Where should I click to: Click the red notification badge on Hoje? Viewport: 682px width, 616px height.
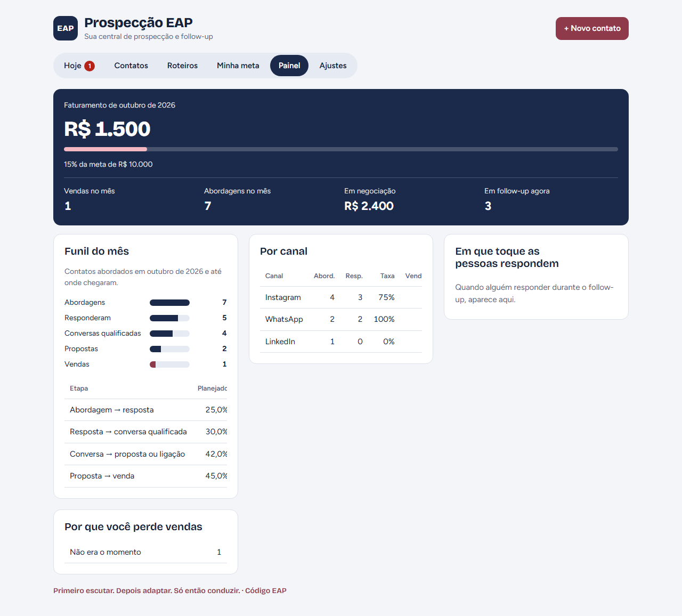click(x=90, y=66)
